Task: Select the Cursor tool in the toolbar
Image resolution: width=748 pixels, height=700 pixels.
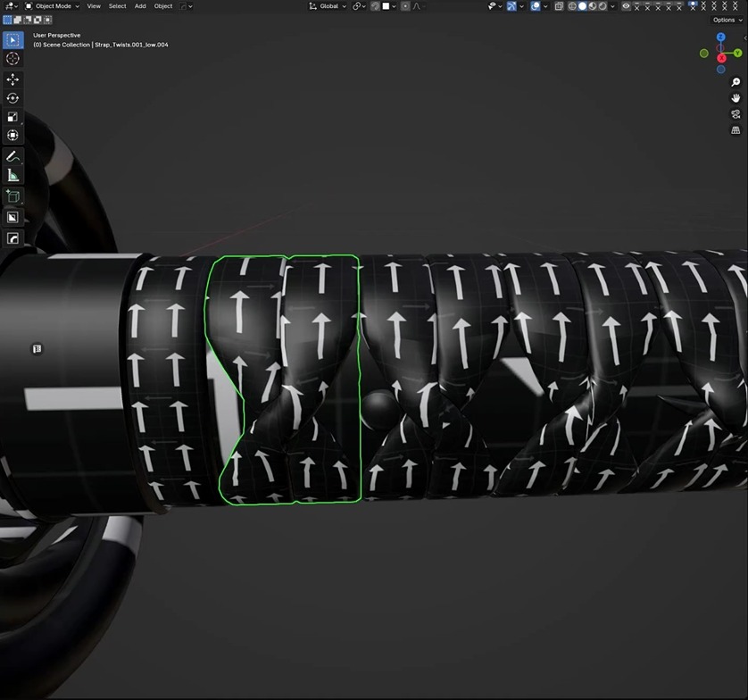Action: pos(12,59)
